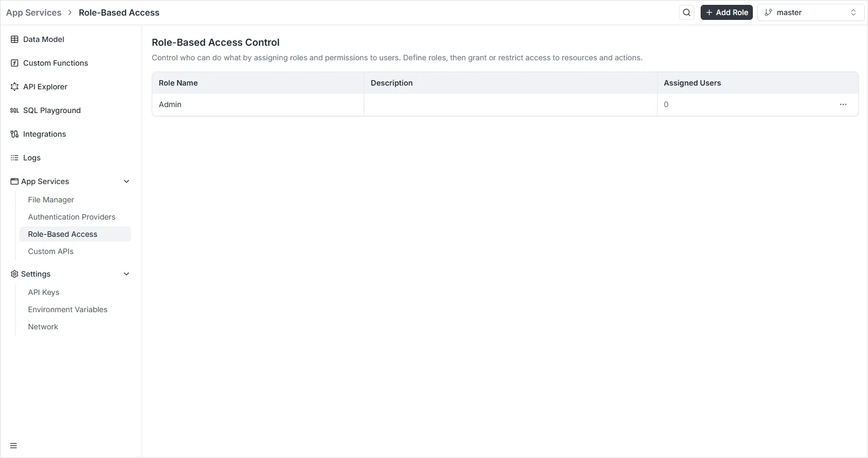Viewport: 868px width, 458px height.
Task: Toggle the sidebar with the hamburger icon
Action: click(13, 446)
